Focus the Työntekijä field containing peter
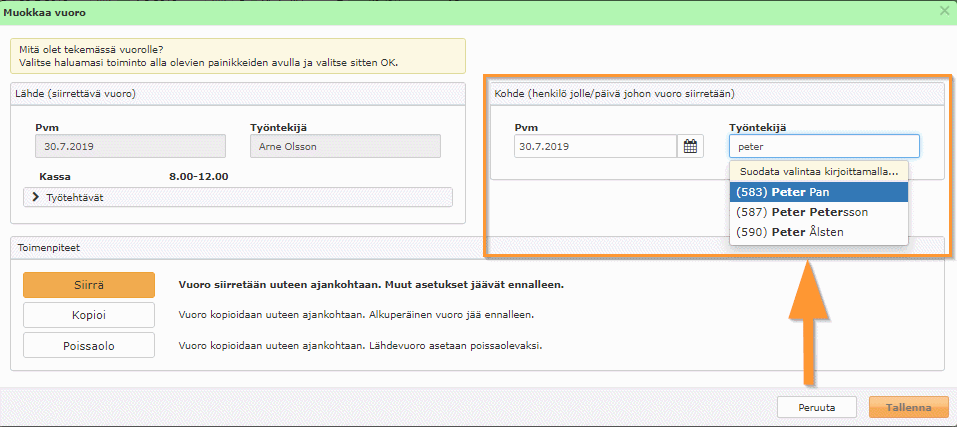 (824, 146)
